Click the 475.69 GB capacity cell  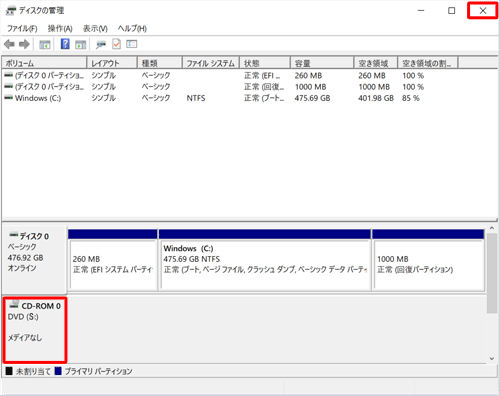click(x=312, y=98)
